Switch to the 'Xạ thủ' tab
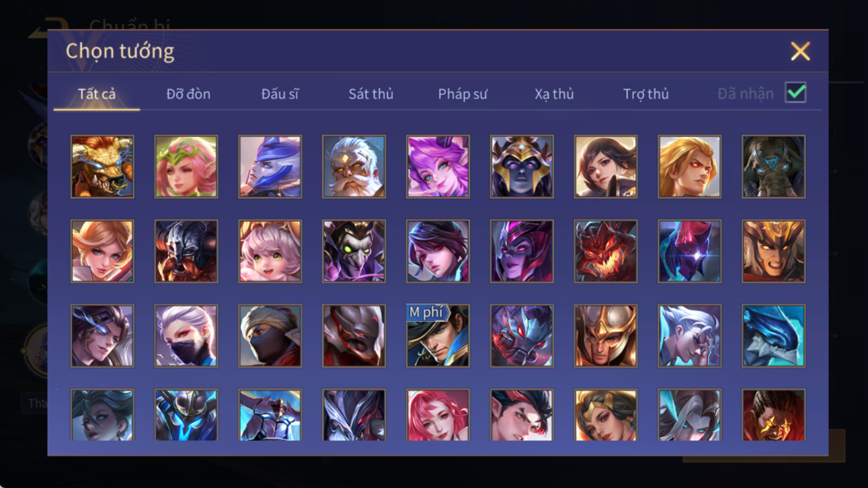This screenshot has width=868, height=488. click(x=554, y=94)
